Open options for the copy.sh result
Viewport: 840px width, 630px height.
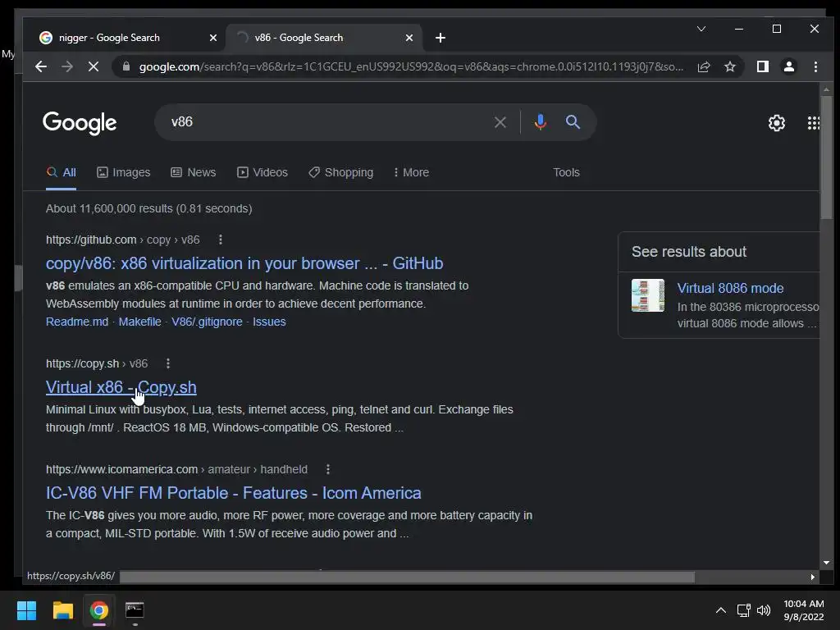tap(168, 363)
